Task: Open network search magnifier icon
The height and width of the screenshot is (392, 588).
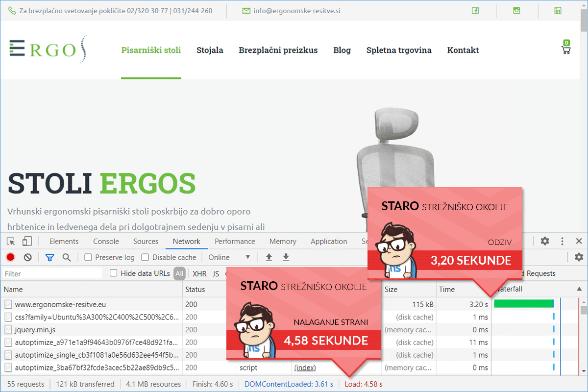Action: coord(67,257)
